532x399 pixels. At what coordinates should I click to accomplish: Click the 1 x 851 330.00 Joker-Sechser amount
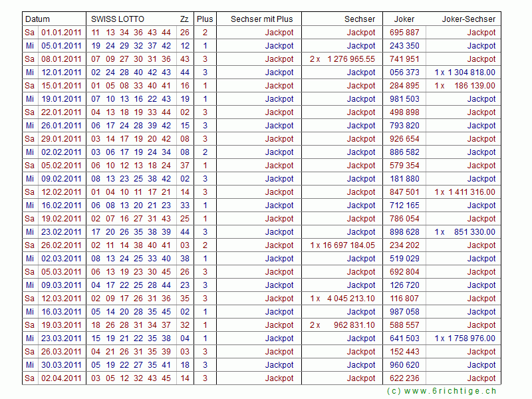(465, 232)
